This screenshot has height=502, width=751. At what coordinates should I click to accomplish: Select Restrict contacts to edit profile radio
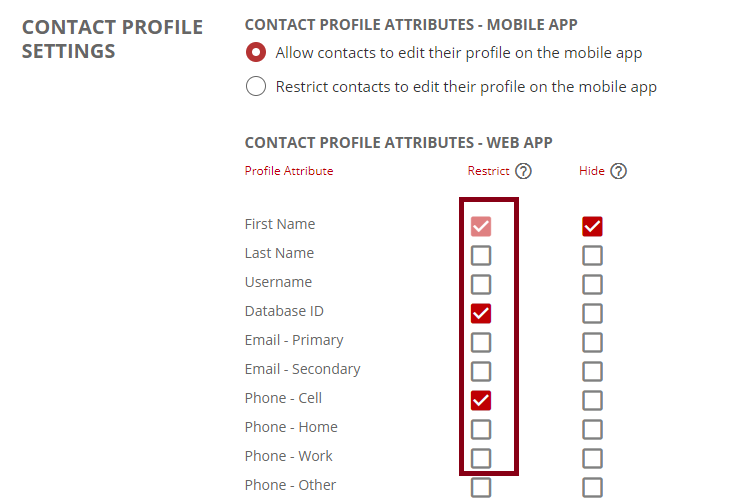pos(256,86)
